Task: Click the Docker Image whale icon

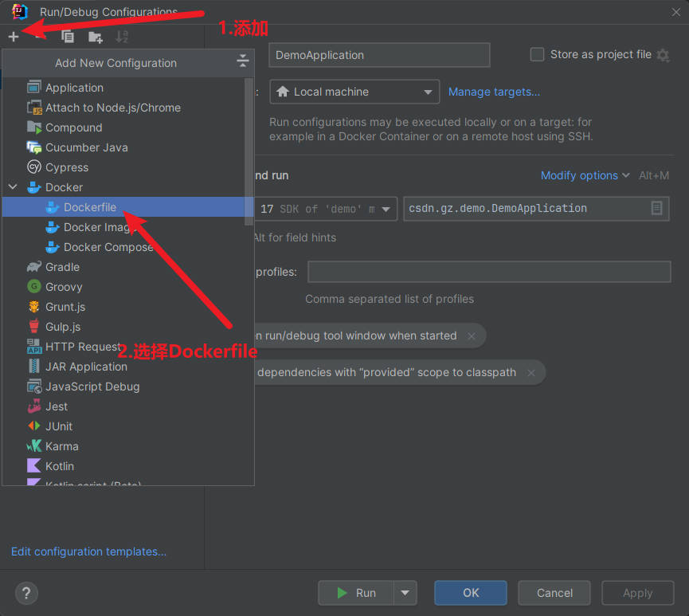Action: click(53, 227)
